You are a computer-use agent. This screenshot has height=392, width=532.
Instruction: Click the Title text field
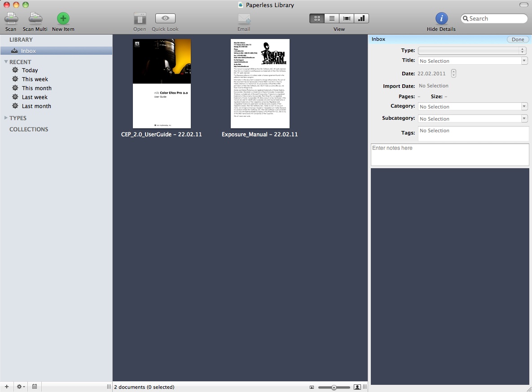click(x=470, y=61)
